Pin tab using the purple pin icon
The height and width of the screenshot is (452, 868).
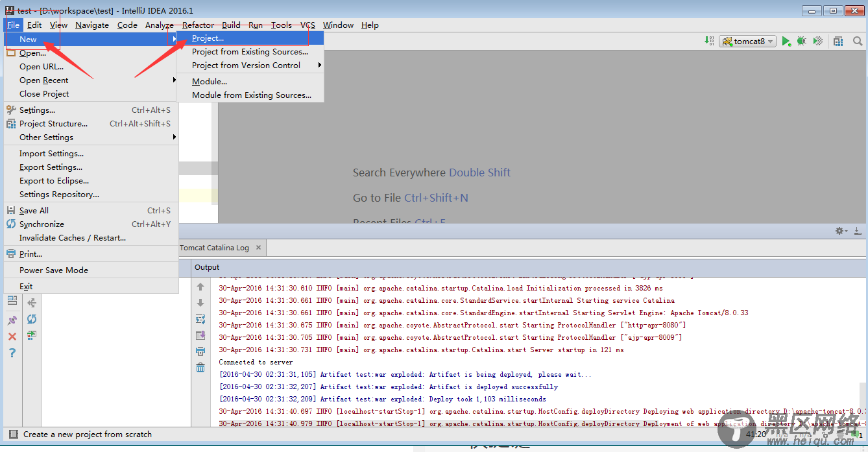tap(12, 320)
